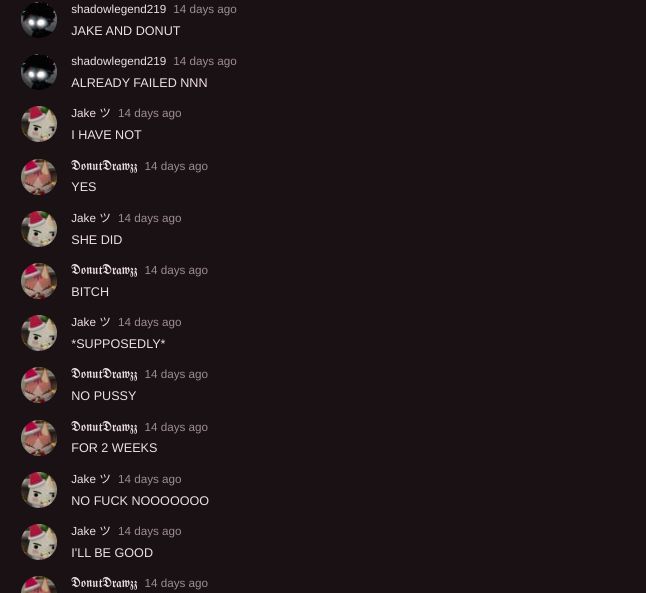Open Jake's avatar beside SHE DID
Image resolution: width=646 pixels, height=593 pixels.
39,229
